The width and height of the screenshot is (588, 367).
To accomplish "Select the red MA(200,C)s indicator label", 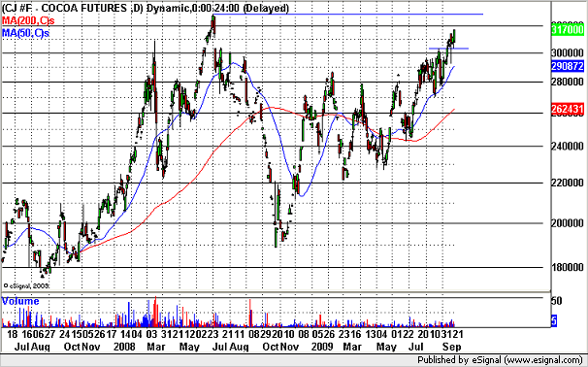I will (x=28, y=20).
